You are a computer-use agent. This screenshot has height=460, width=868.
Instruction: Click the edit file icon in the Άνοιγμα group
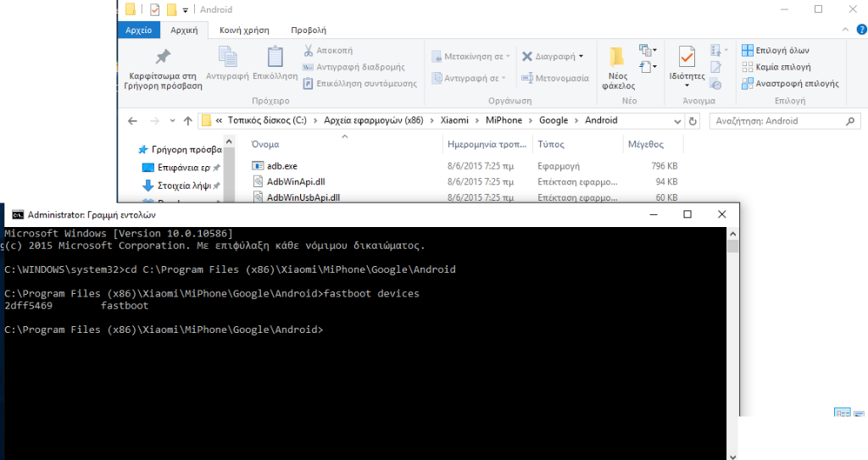click(715, 67)
